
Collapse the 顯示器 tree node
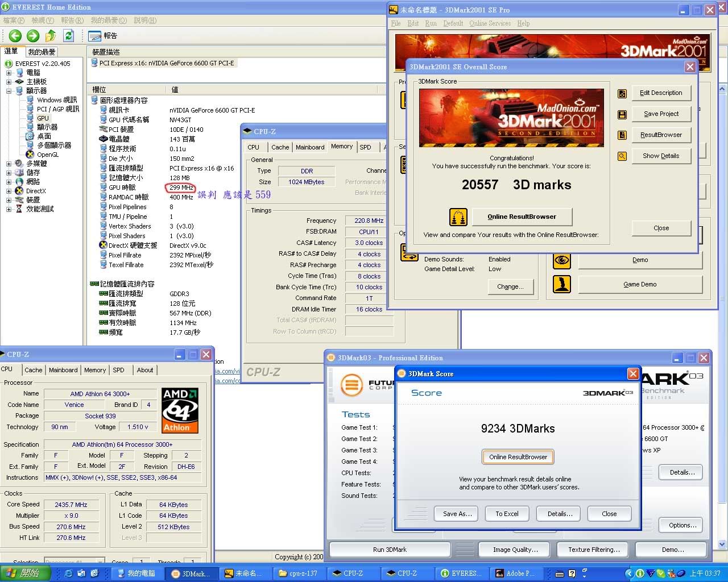tap(9, 91)
